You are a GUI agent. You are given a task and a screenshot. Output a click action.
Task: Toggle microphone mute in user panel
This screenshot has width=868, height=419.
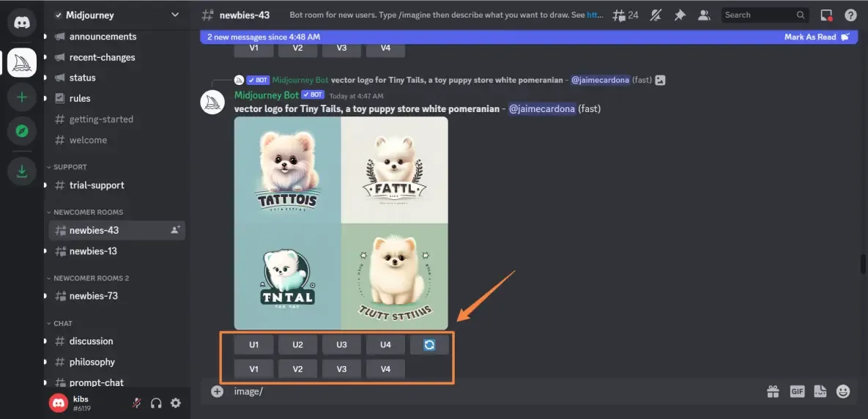click(x=136, y=403)
